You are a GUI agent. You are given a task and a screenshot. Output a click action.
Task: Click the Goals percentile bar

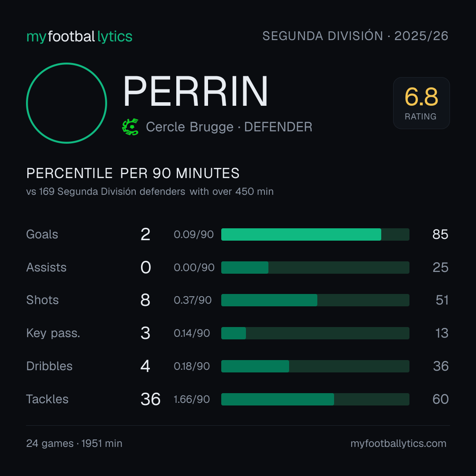click(315, 234)
